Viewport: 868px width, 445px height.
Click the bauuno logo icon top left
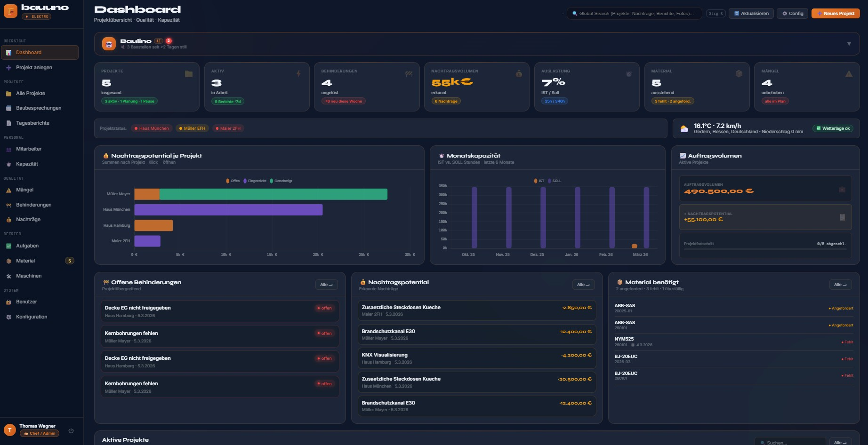pos(9,10)
